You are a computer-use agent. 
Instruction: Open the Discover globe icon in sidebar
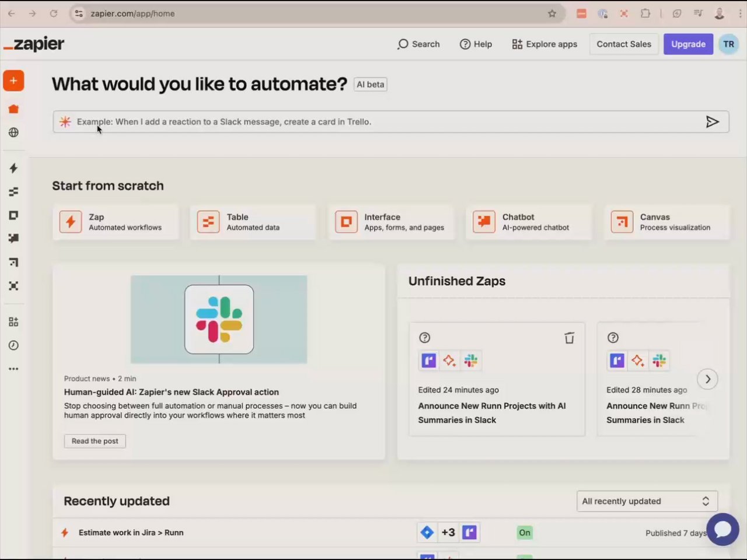click(13, 132)
